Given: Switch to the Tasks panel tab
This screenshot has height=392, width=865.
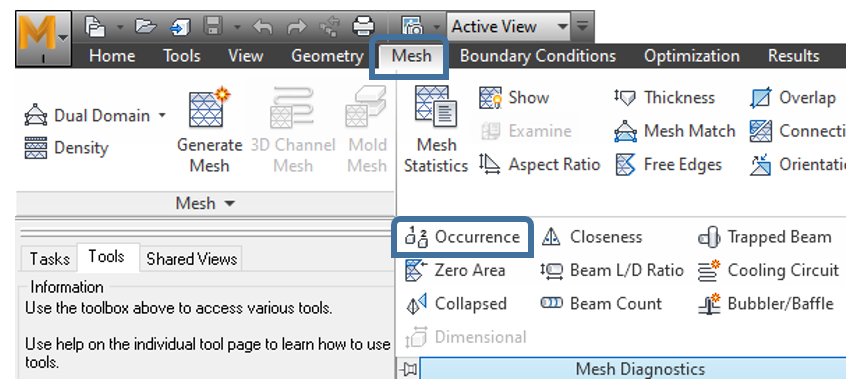Looking at the screenshot, I should coord(50,259).
